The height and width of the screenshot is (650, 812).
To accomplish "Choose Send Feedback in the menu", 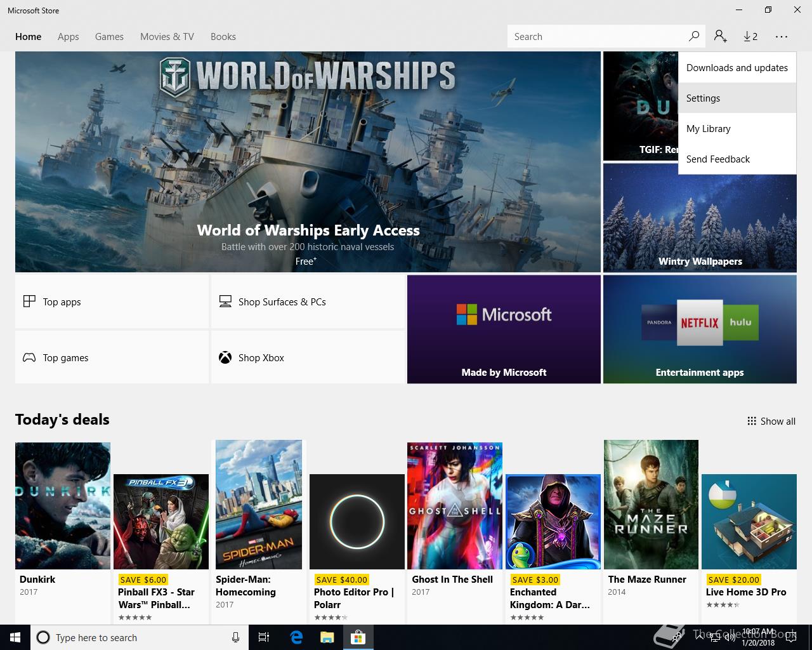I will pos(737,159).
